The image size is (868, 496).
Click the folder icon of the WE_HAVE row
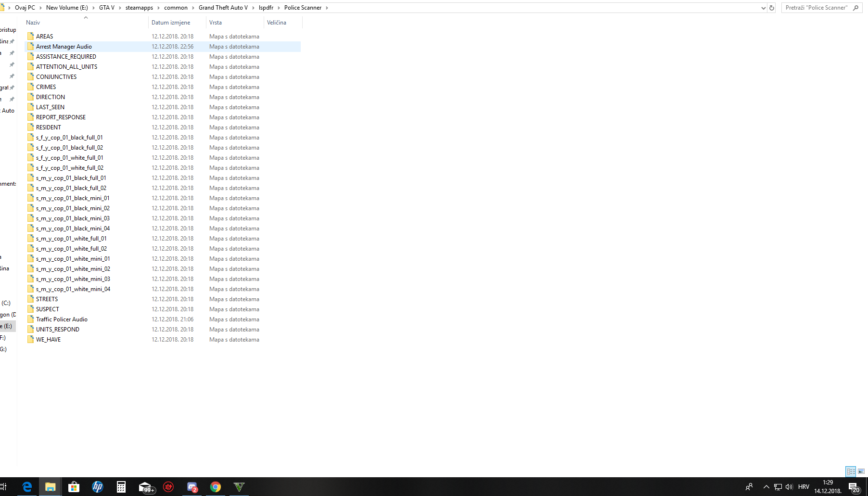click(31, 339)
